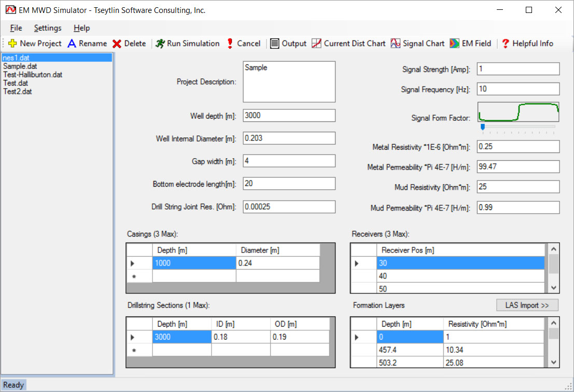Delete the selected project via toolbar

pos(117,44)
